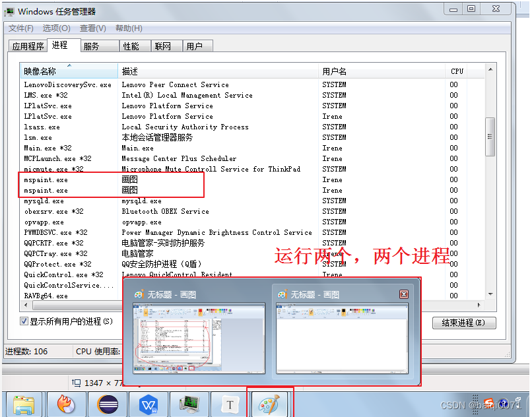
Task: Open the 查看(V) menu
Action: [x=92, y=28]
